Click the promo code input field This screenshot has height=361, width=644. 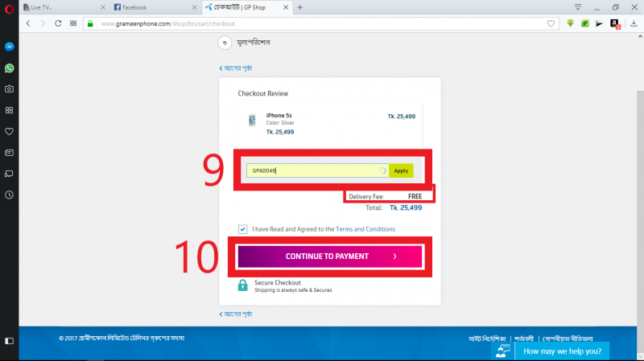point(317,170)
